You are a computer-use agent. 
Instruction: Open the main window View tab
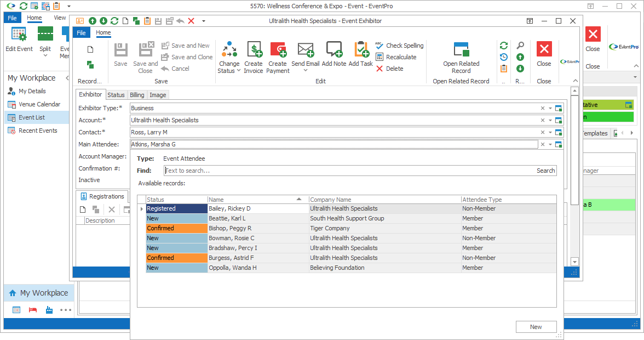click(x=60, y=18)
